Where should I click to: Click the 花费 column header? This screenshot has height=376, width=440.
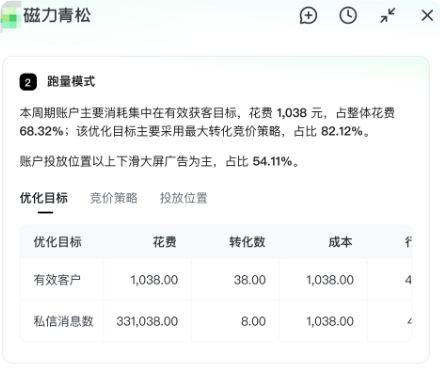point(165,242)
